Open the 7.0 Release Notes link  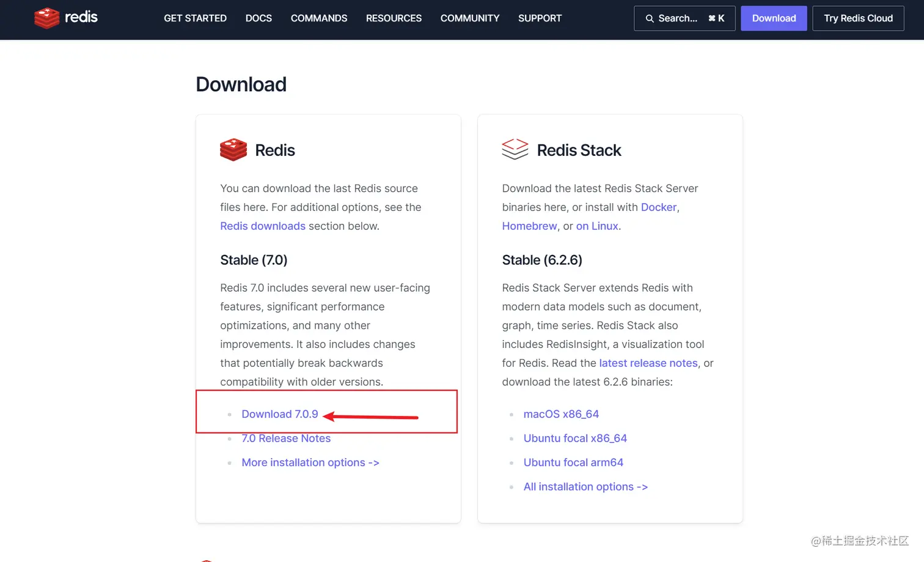286,438
